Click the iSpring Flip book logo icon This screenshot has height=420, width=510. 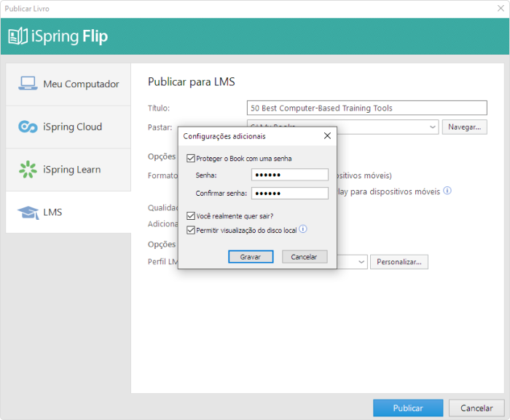(17, 36)
